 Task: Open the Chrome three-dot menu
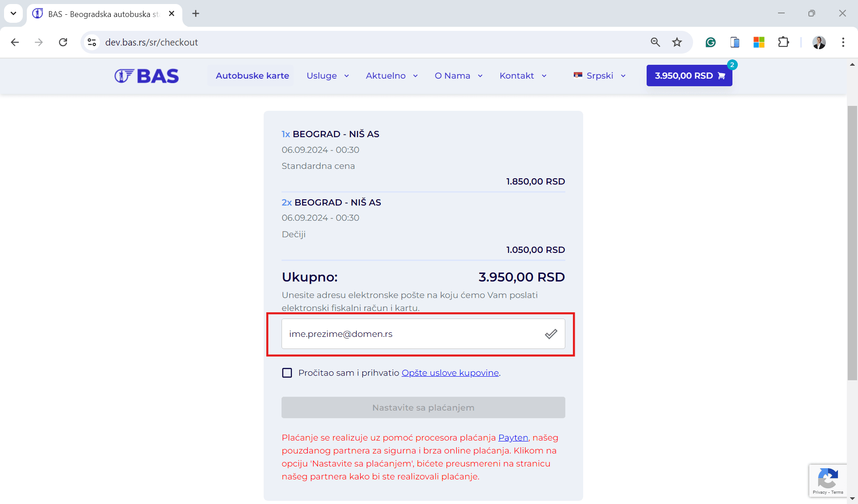coord(843,42)
